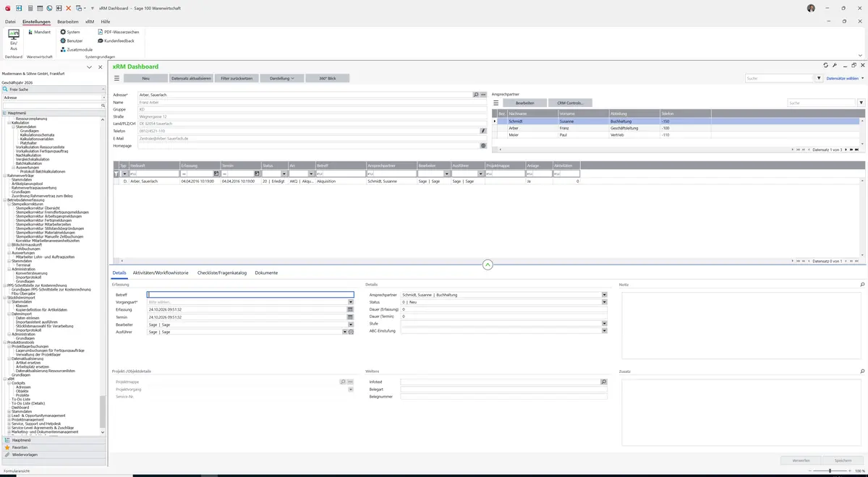Open the Datensätze wählen dropdown
Image resolution: width=868 pixels, height=477 pixels.
click(845, 78)
